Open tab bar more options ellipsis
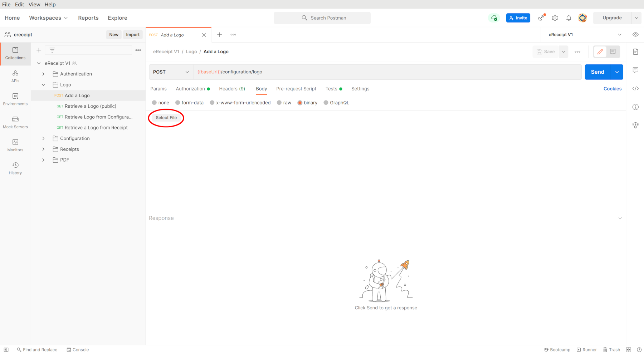 coord(233,35)
